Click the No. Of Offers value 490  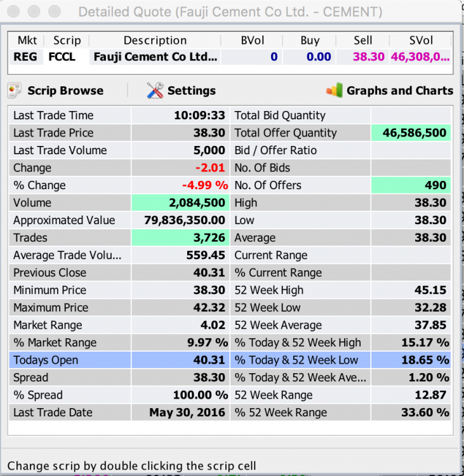(435, 185)
